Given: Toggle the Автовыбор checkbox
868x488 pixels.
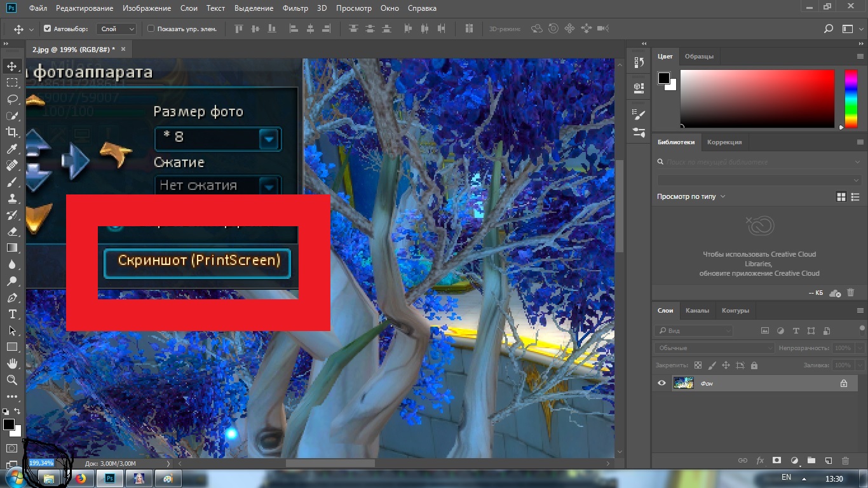Looking at the screenshot, I should [47, 29].
